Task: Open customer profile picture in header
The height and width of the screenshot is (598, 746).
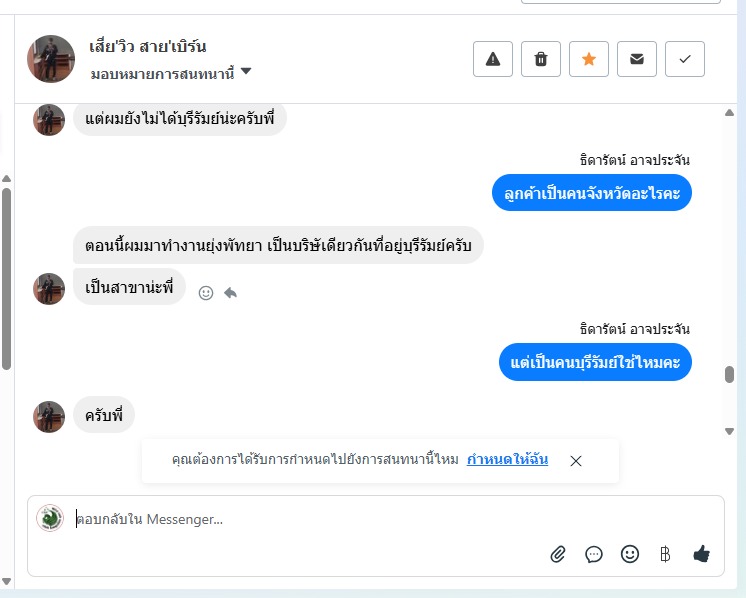Action: (51, 59)
